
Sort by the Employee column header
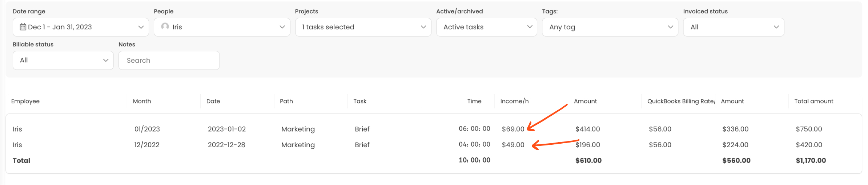(25, 101)
